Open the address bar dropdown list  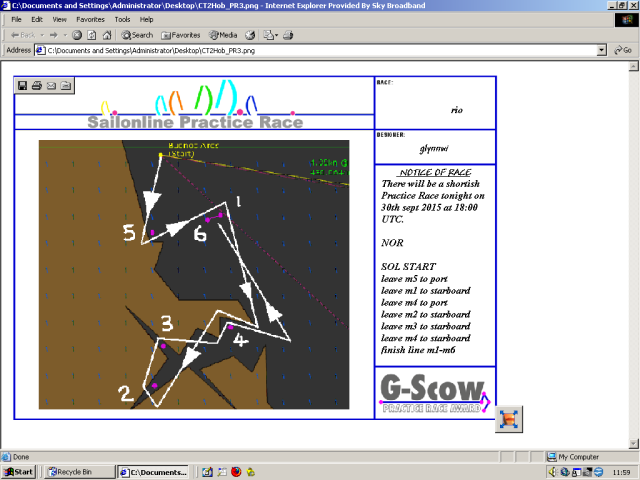[x=602, y=50]
